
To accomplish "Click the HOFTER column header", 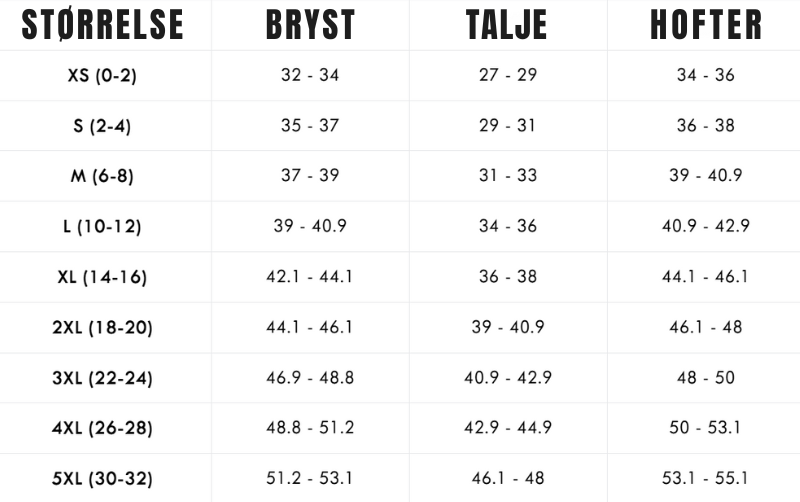I will coord(705,25).
